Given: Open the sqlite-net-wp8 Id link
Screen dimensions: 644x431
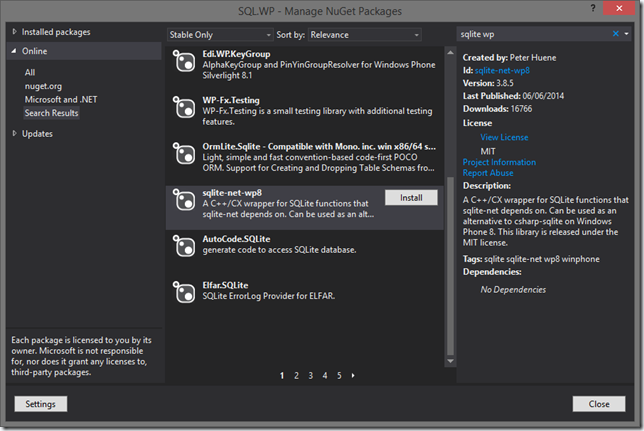Looking at the screenshot, I should click(x=502, y=70).
